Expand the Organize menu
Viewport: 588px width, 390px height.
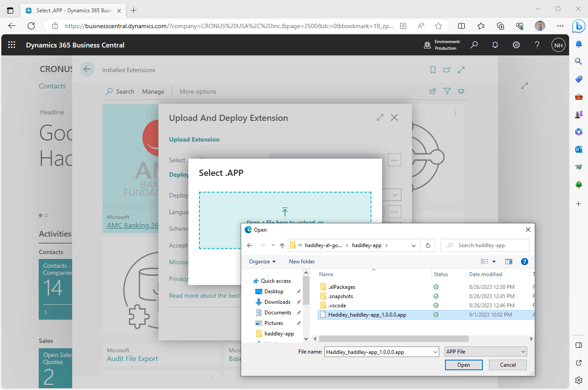(262, 262)
